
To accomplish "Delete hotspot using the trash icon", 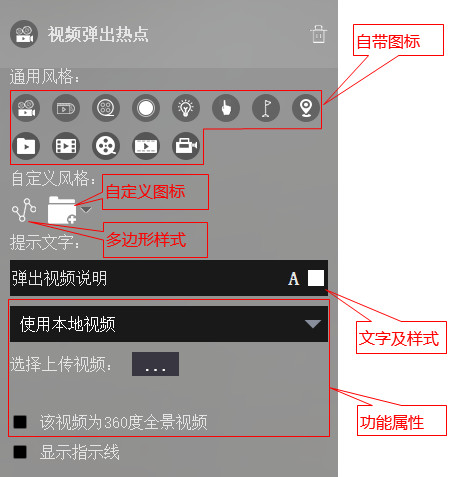I will 318,34.
